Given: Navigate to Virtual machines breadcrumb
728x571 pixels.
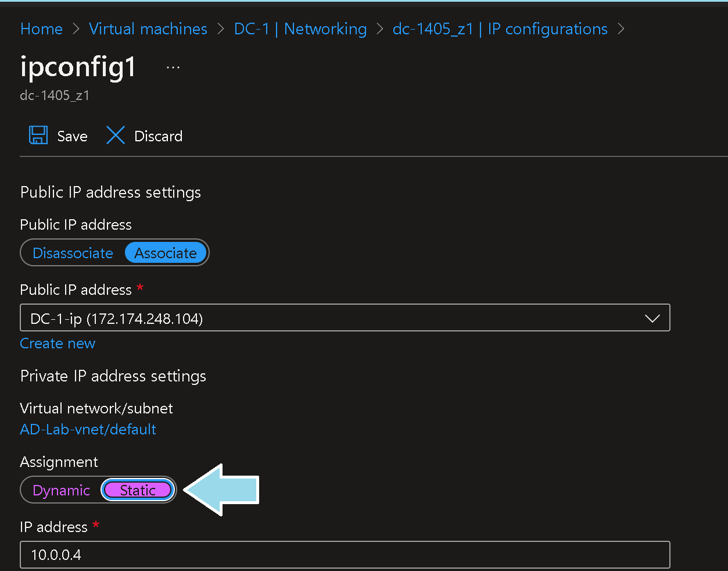Looking at the screenshot, I should pyautogui.click(x=148, y=29).
